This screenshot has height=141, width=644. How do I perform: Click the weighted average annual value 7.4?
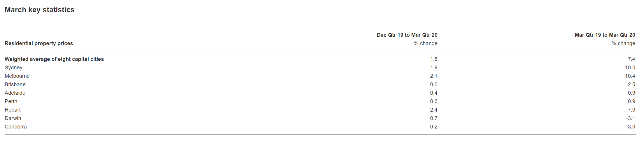pyautogui.click(x=631, y=59)
